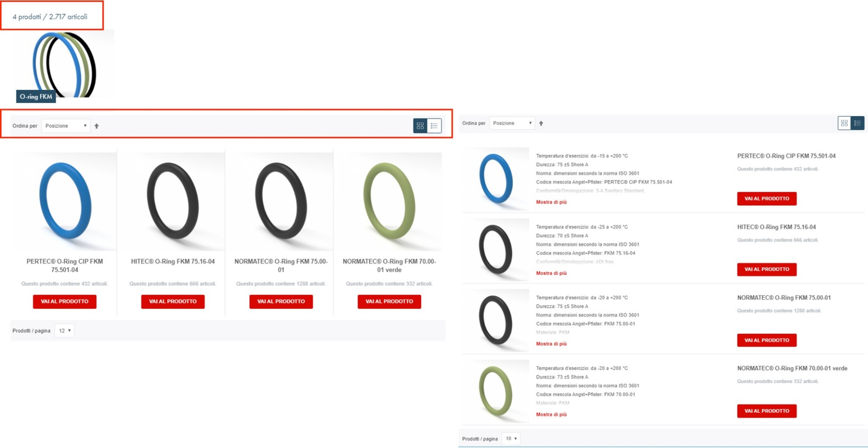Go to PERTEC CIP FKM product, grid button
Viewport: 868px width, 448px height.
(x=65, y=302)
